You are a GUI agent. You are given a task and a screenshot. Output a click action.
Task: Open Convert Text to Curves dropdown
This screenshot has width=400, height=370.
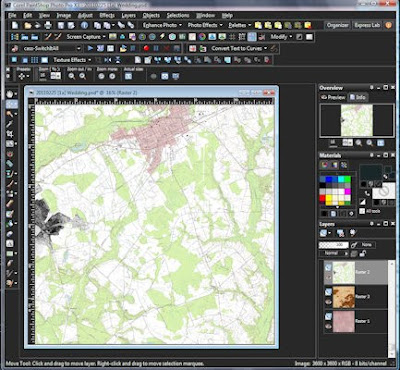(x=239, y=48)
